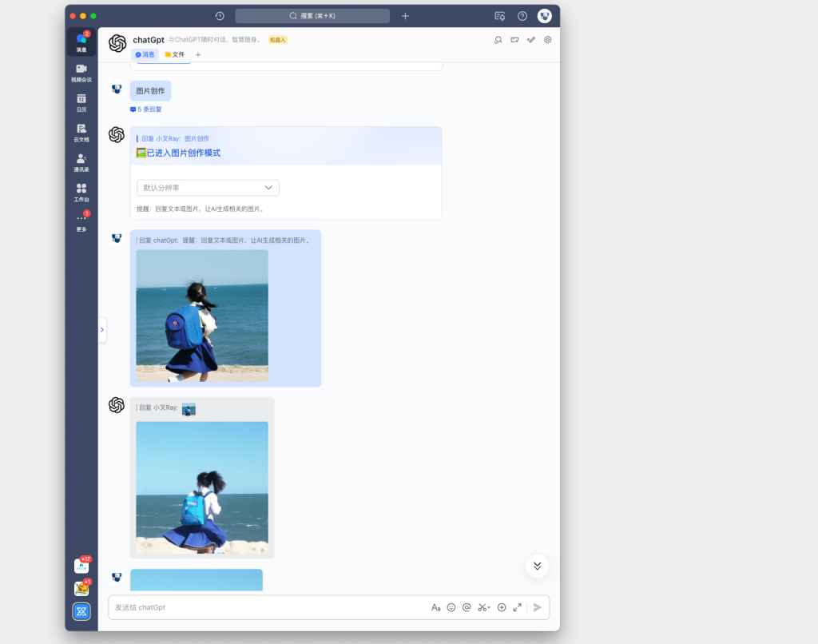
Task: Open the pinned app with +17 badge
Action: pyautogui.click(x=82, y=566)
